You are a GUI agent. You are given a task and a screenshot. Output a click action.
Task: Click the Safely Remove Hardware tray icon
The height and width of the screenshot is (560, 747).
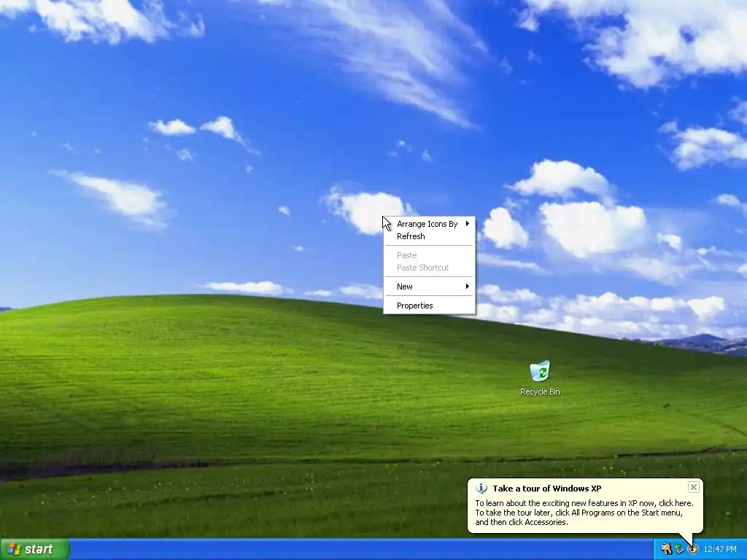coord(679,549)
